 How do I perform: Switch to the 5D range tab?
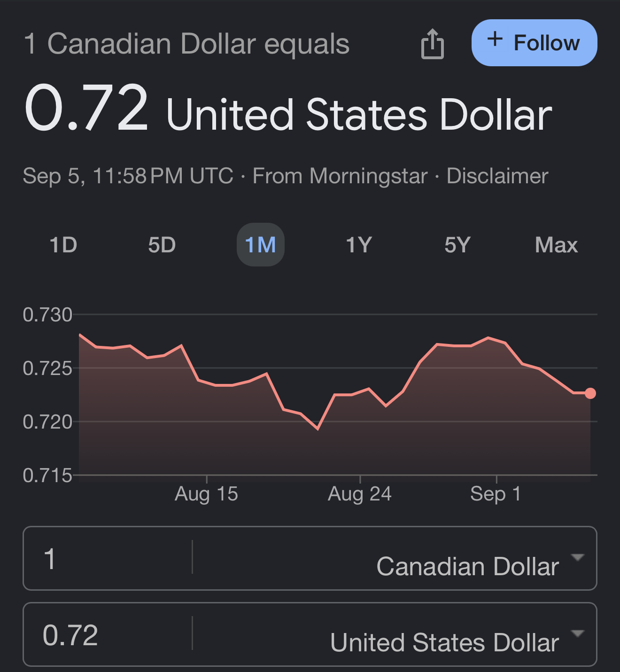(x=162, y=245)
